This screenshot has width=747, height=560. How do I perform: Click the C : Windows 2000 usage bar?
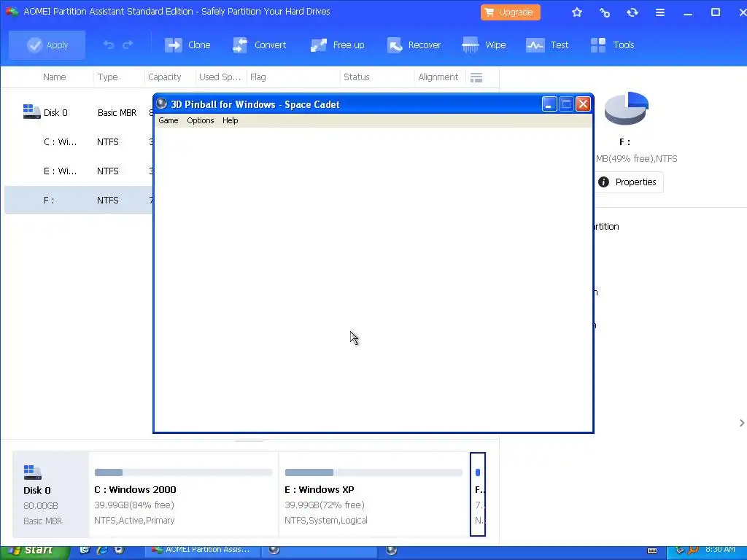point(183,472)
